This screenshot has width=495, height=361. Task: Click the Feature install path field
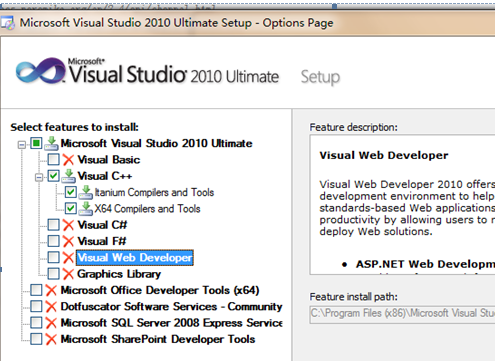click(402, 314)
